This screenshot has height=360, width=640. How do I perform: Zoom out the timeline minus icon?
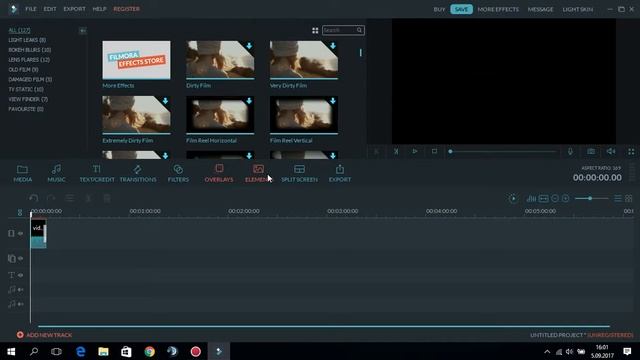tap(555, 199)
